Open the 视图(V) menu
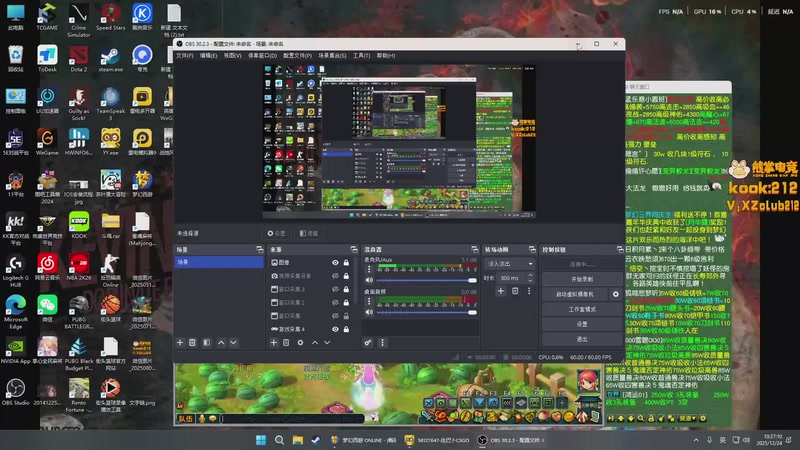The width and height of the screenshot is (800, 450). click(232, 56)
